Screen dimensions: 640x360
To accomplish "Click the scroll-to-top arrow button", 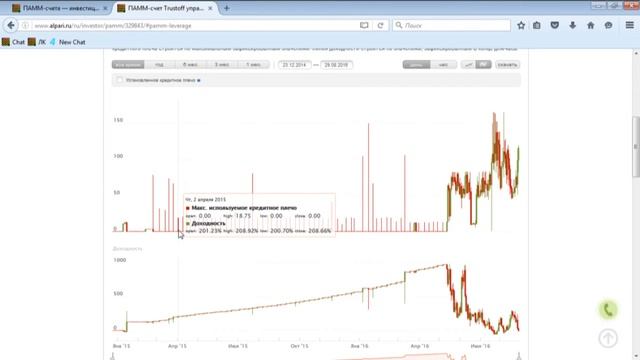I will [x=608, y=338].
